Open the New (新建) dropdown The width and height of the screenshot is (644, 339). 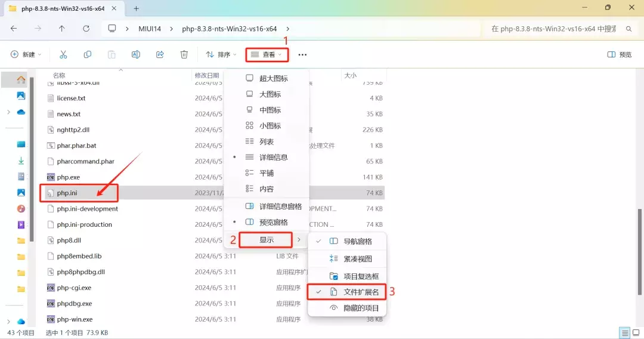click(x=26, y=55)
